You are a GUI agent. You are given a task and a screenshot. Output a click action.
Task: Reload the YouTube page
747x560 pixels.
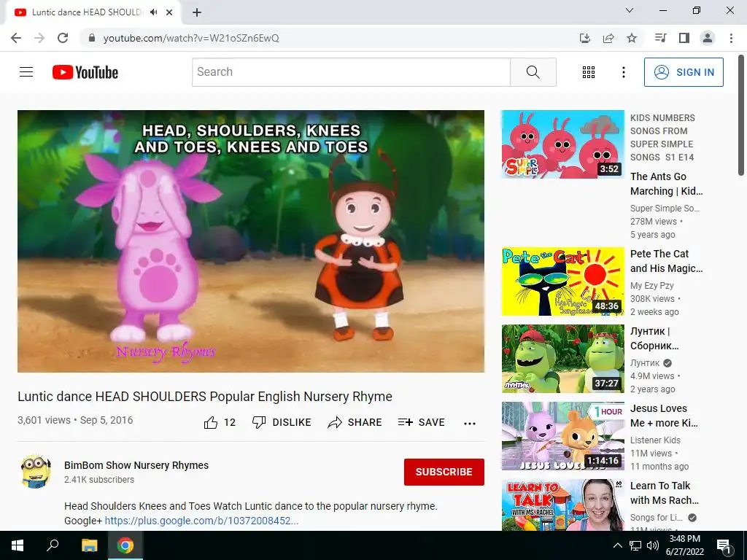pos(63,38)
